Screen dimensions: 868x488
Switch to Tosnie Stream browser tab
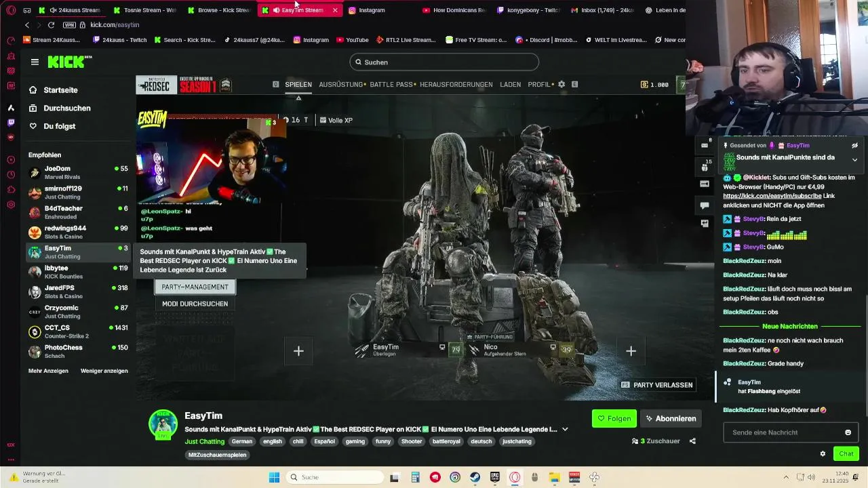pos(146,10)
